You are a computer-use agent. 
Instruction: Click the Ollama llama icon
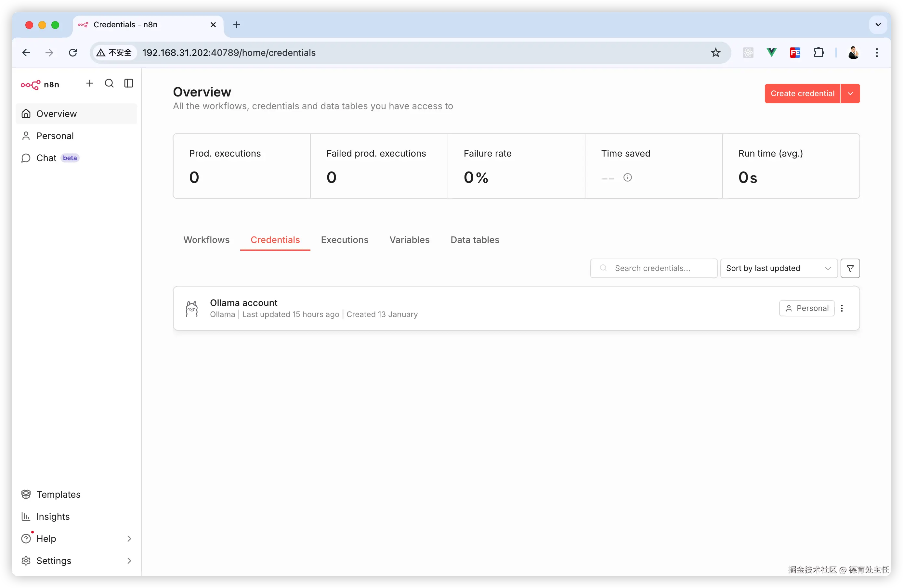pos(192,309)
